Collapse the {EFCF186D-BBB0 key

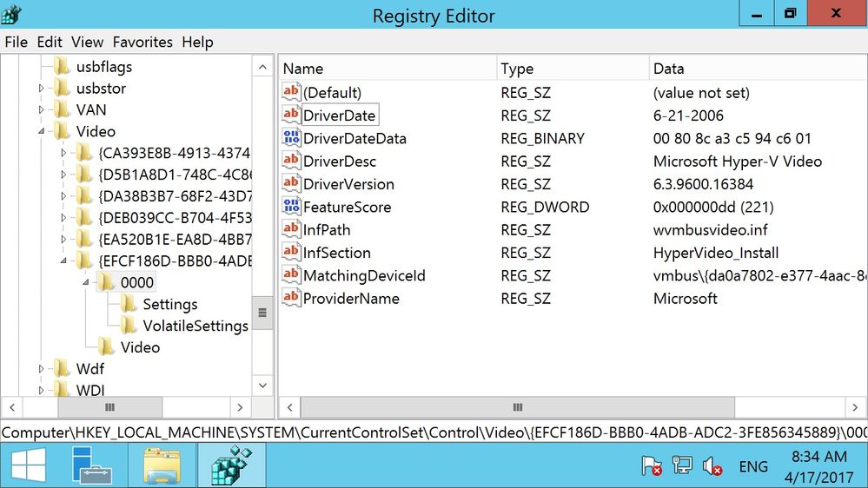click(x=63, y=260)
